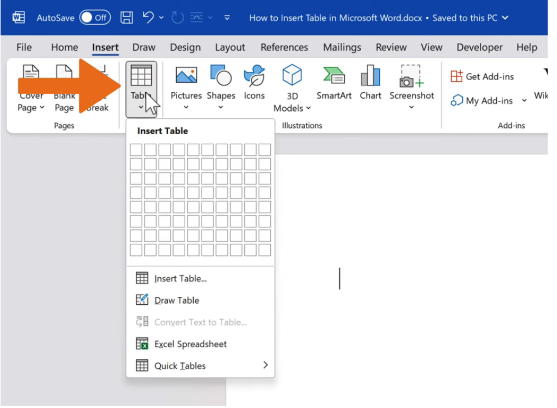Click the Draw Table pencil icon

pyautogui.click(x=142, y=300)
